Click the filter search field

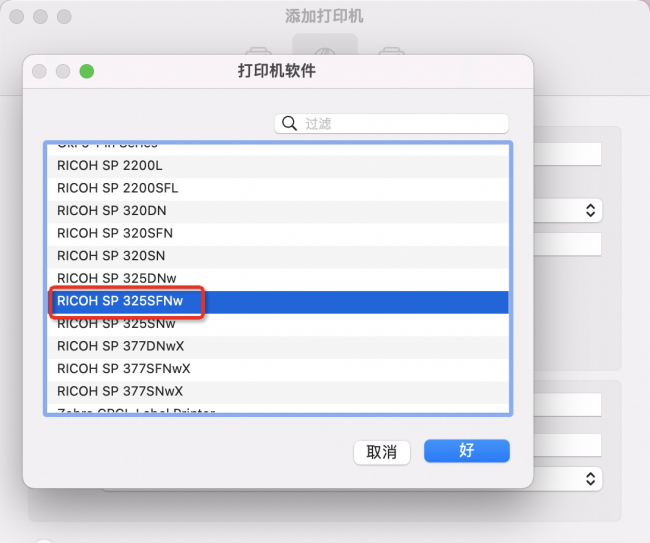[391, 124]
